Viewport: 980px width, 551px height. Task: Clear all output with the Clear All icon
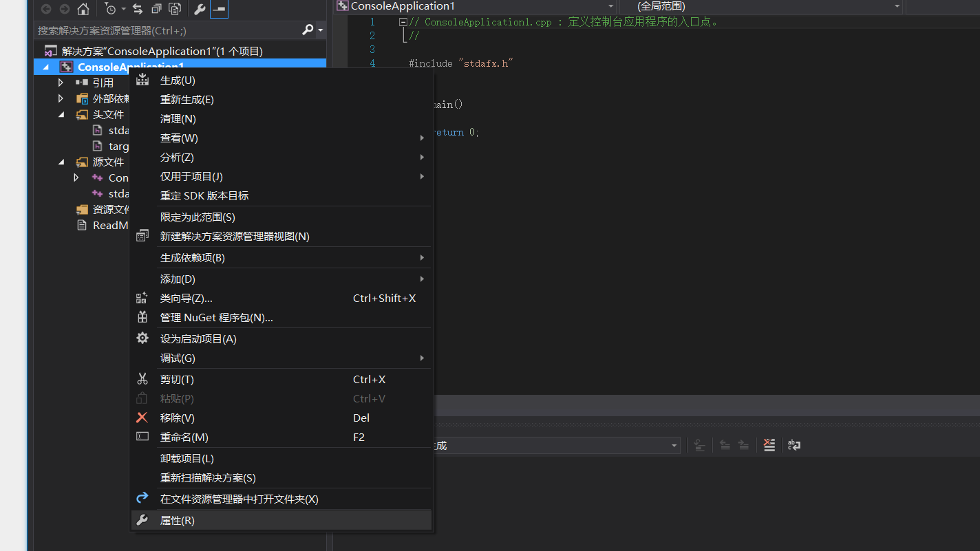click(769, 445)
